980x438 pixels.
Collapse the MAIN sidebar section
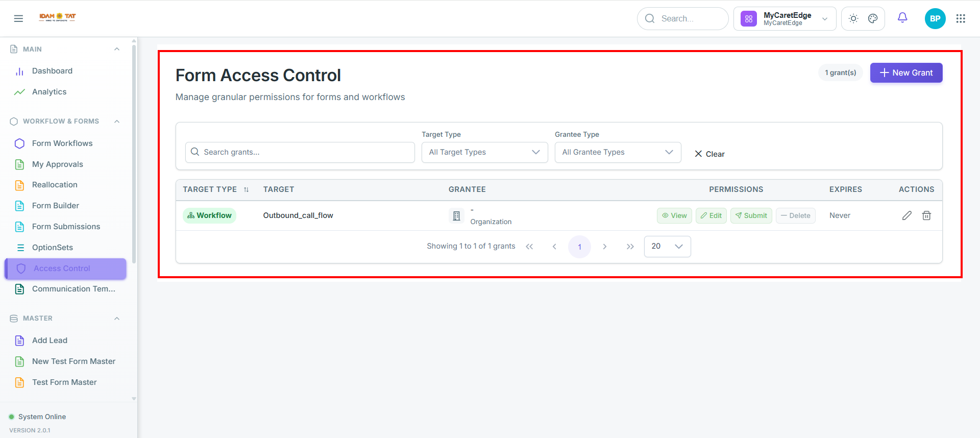117,50
